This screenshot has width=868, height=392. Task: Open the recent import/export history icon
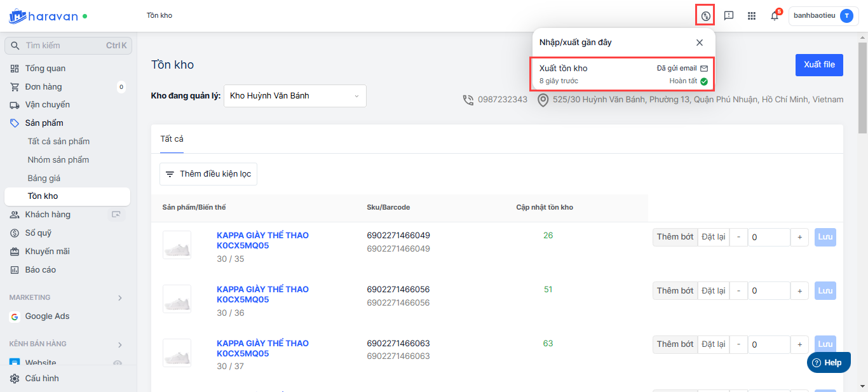coord(705,16)
